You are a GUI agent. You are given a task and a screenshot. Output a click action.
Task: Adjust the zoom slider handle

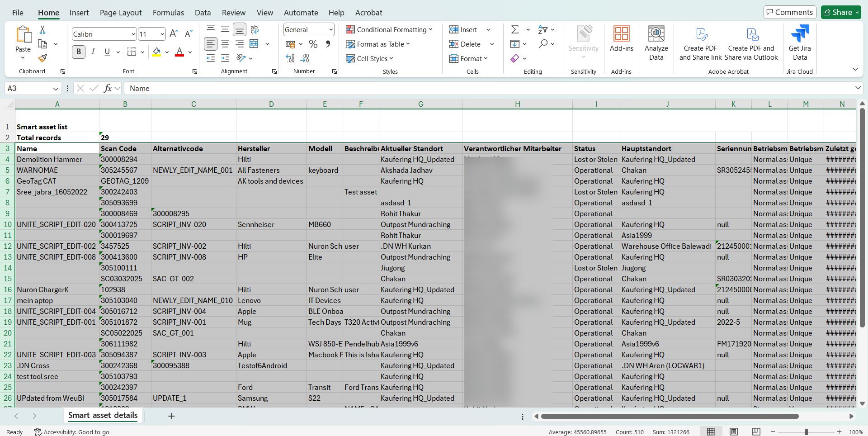[807, 432]
